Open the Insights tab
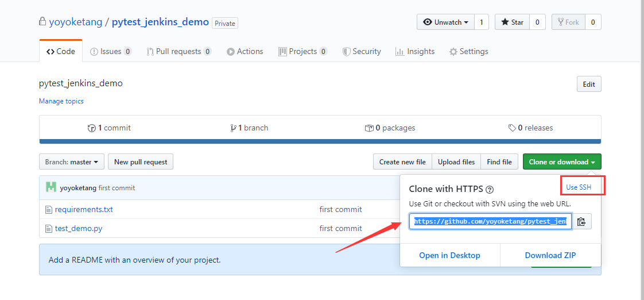 coord(415,52)
